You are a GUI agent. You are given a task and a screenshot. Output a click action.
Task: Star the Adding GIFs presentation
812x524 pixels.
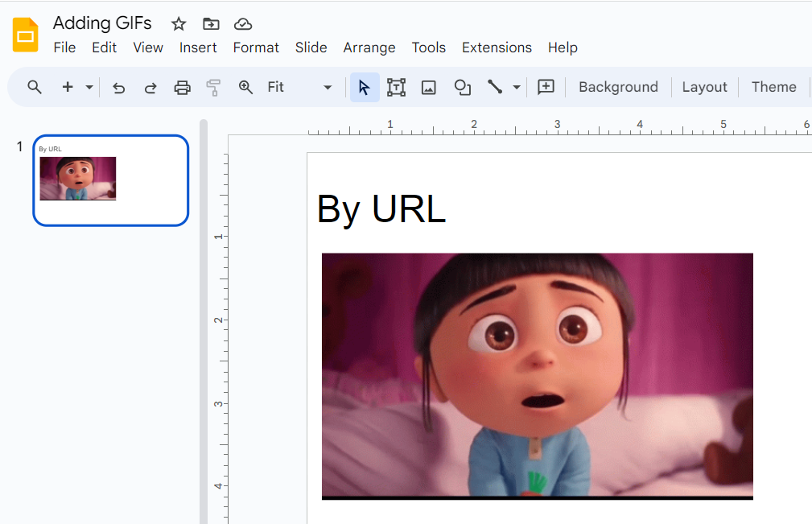(179, 24)
